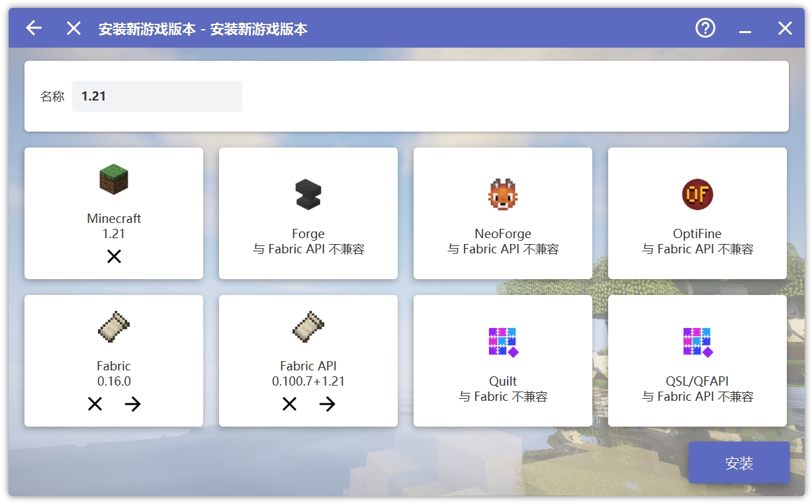This screenshot has width=812, height=504.
Task: Close the install wizard page with title X
Action: point(73,28)
